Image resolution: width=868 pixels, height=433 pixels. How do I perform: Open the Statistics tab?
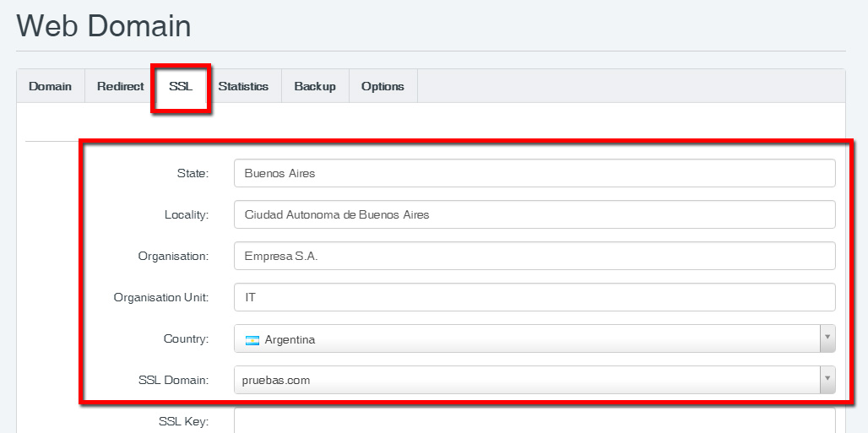(243, 86)
